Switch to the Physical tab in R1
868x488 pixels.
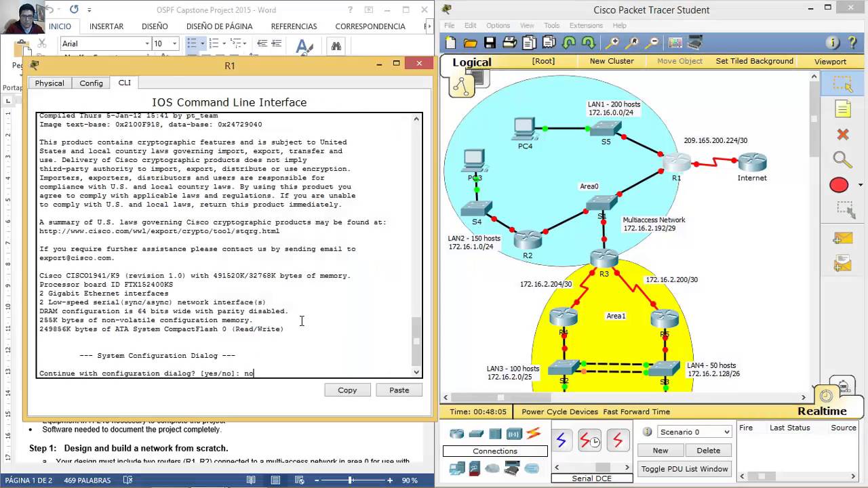tap(50, 83)
